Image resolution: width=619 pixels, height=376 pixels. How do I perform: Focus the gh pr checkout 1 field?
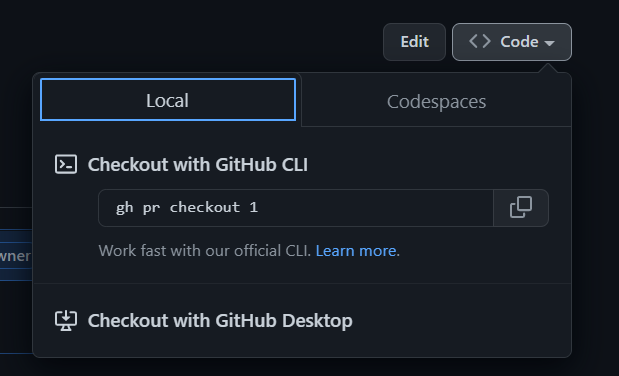pos(296,208)
